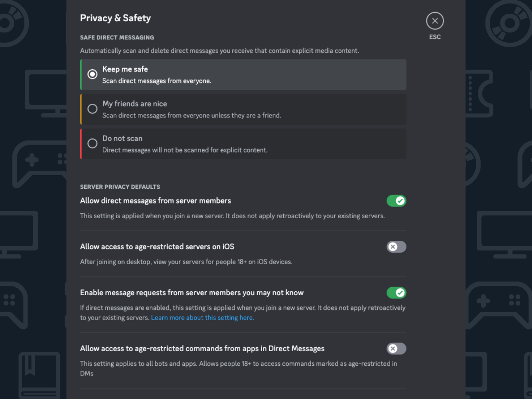This screenshot has width=532, height=399.
Task: Click the "Allow access to age-restricted servers on iOS" label
Action: (157, 247)
